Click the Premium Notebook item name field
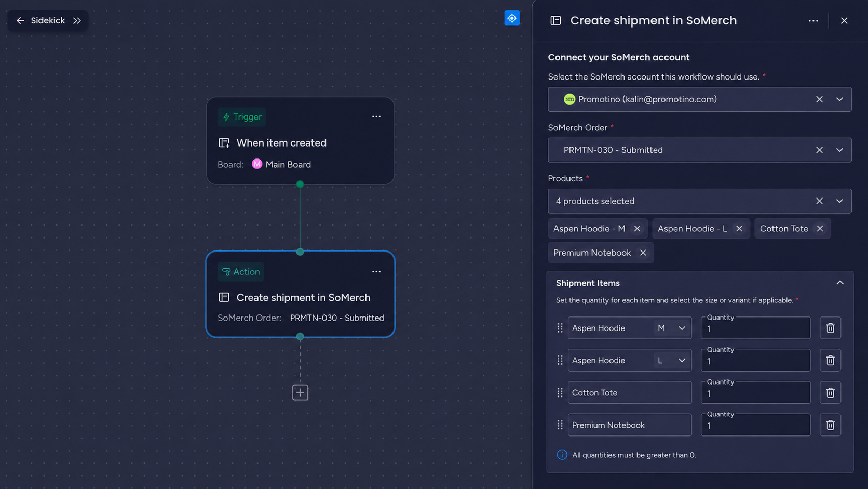Viewport: 868px width, 489px height. pos(630,425)
